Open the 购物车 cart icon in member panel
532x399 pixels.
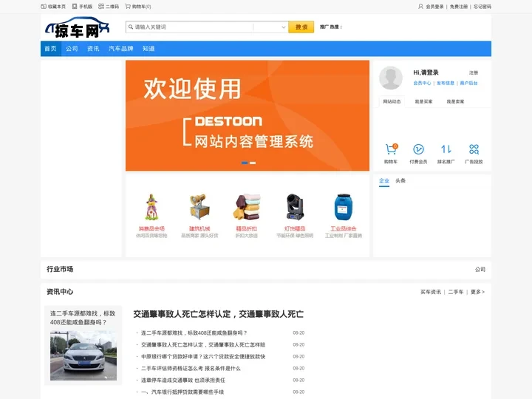point(391,149)
